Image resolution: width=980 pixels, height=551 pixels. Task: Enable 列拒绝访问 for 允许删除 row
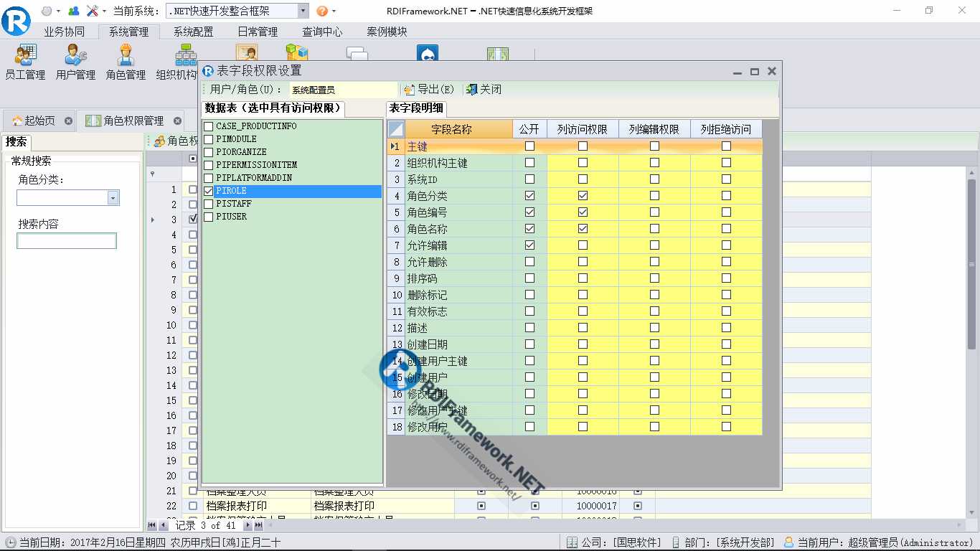coord(726,262)
